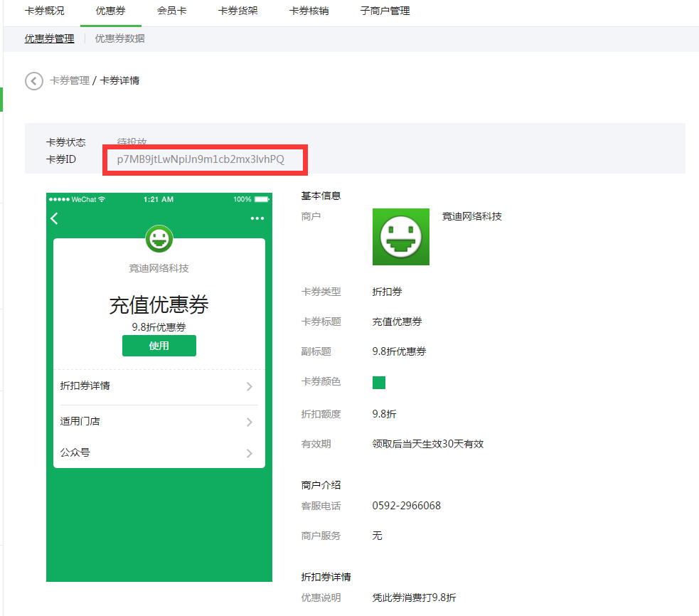The image size is (699, 616).
Task: Click the card ID text p7MB9jtLwNpiJn9m1cb2mx3lvhPQ
Action: (x=201, y=159)
